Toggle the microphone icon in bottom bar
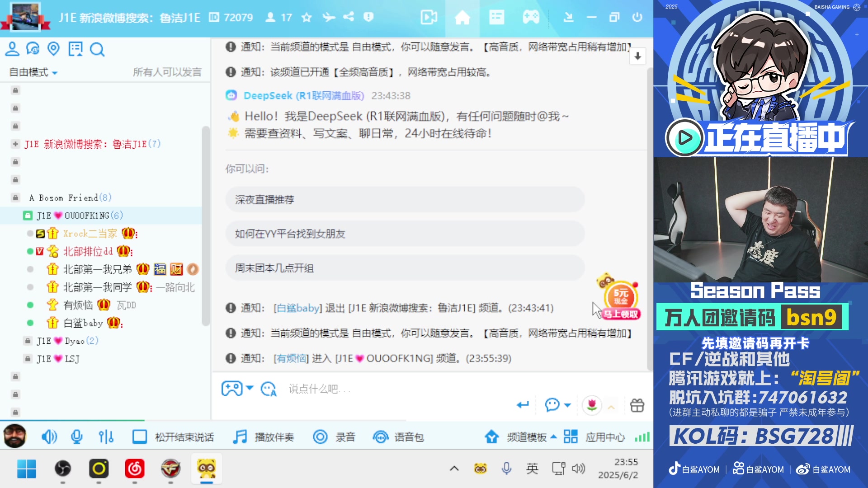The width and height of the screenshot is (868, 488). (76, 437)
